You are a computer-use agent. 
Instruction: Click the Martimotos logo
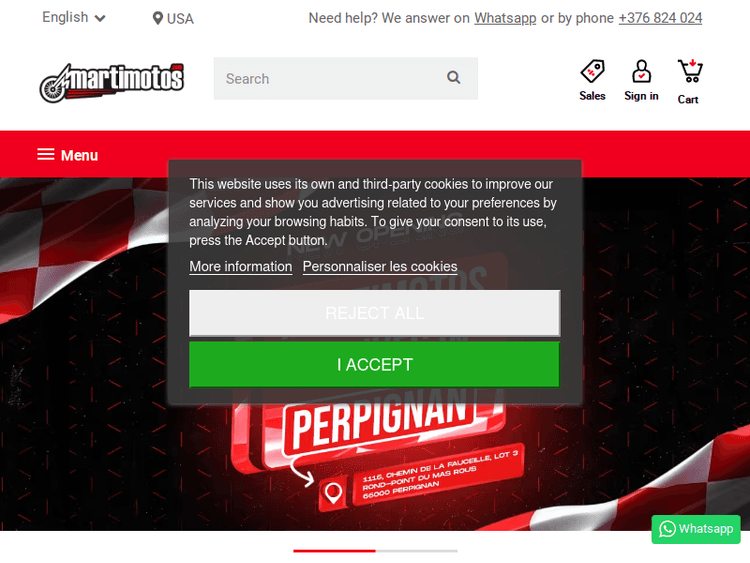[111, 83]
